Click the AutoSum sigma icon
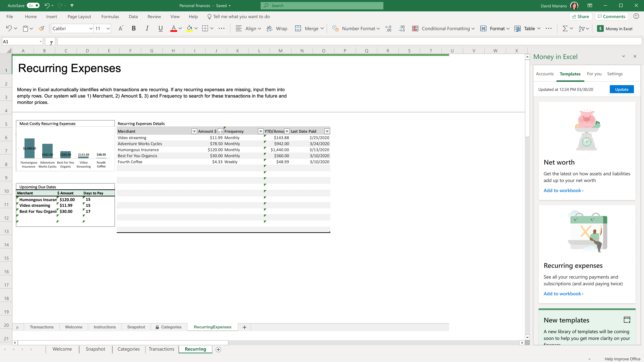 [565, 28]
